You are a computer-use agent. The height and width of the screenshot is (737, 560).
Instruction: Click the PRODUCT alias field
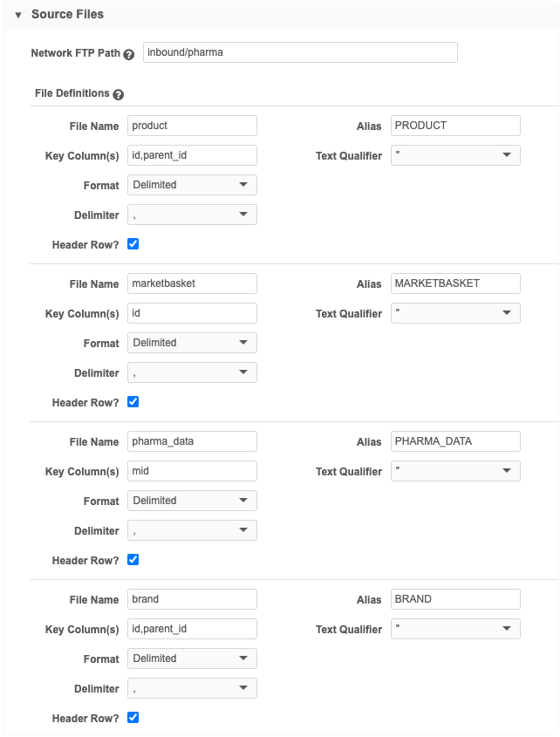point(455,126)
